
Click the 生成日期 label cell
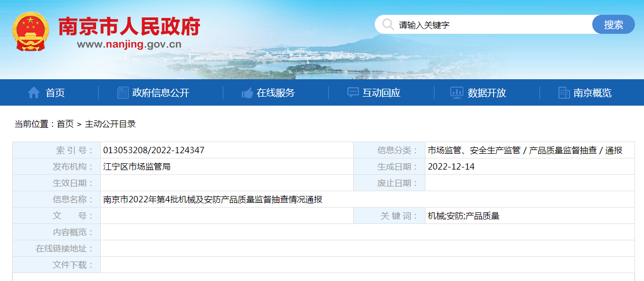(389, 166)
